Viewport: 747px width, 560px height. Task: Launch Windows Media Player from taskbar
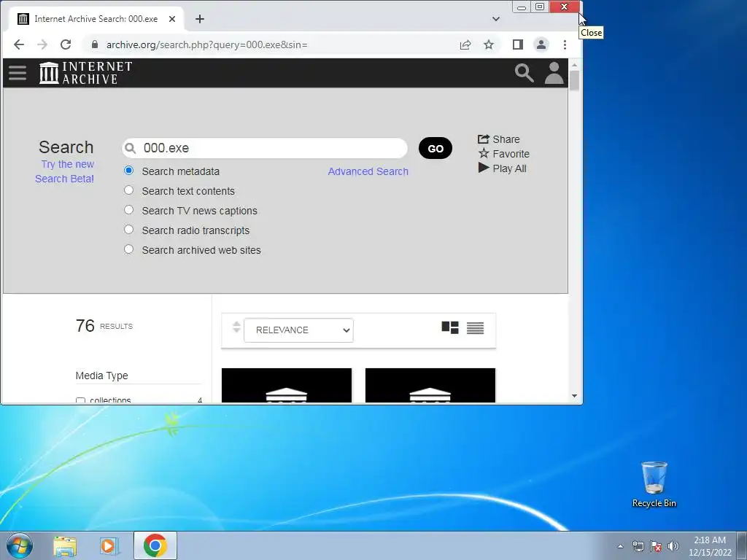click(109, 546)
